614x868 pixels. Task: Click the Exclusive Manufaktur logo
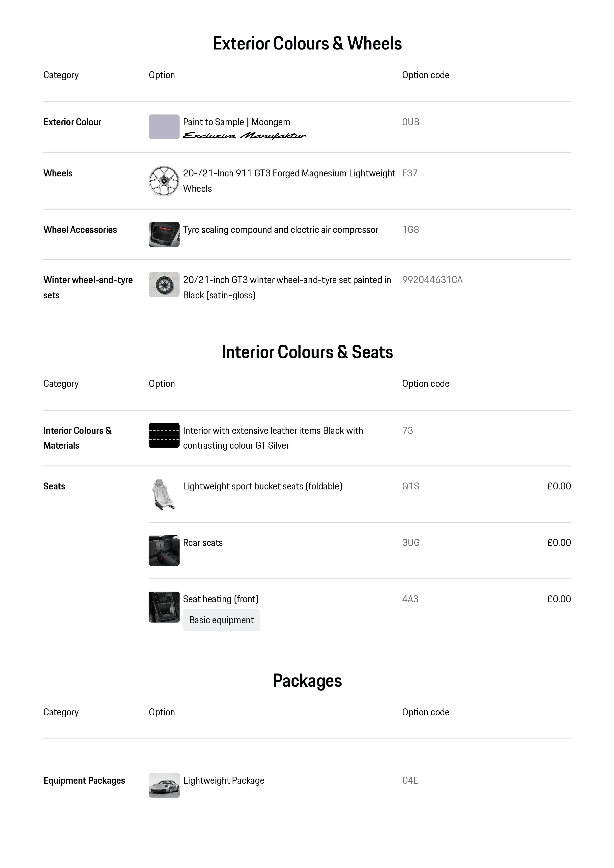click(244, 136)
